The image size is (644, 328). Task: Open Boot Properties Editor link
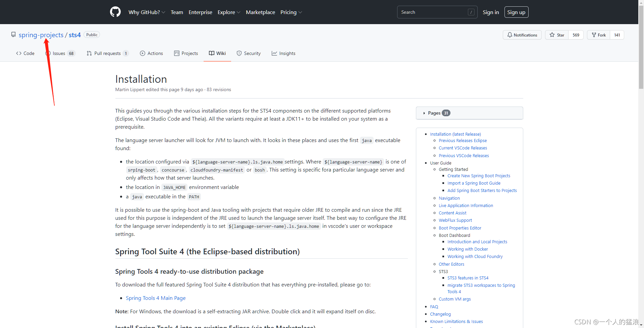coord(460,228)
